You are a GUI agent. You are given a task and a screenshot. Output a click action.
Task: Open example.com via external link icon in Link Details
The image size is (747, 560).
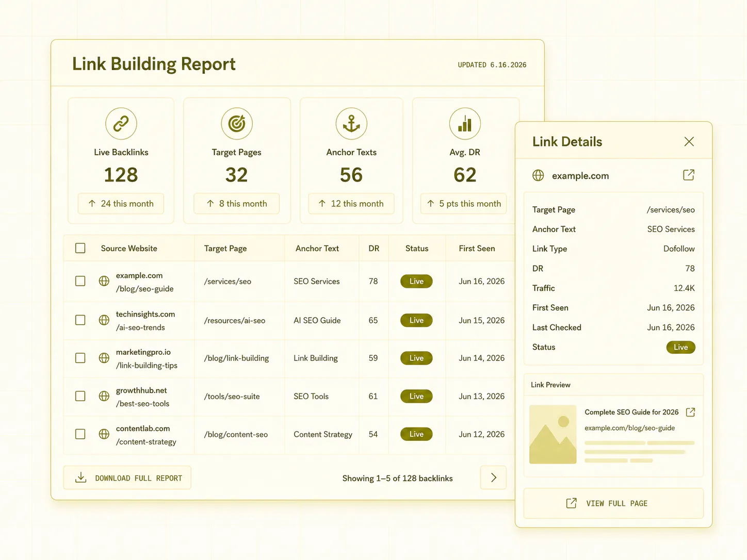point(689,175)
